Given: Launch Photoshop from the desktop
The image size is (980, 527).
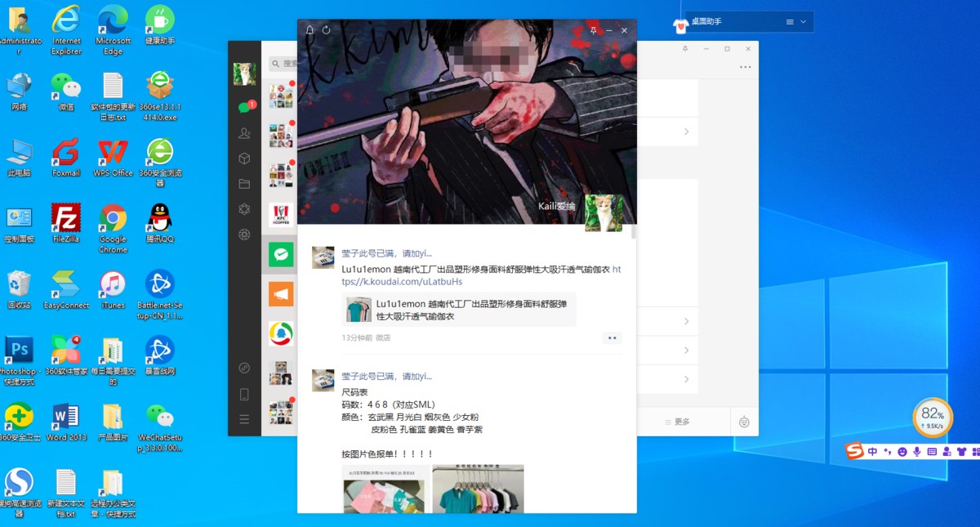Looking at the screenshot, I should point(18,353).
